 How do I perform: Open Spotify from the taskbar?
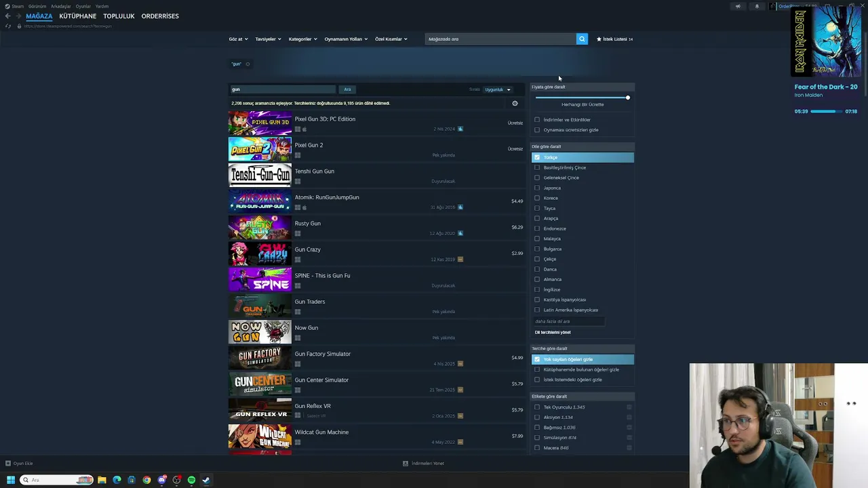coord(191,480)
